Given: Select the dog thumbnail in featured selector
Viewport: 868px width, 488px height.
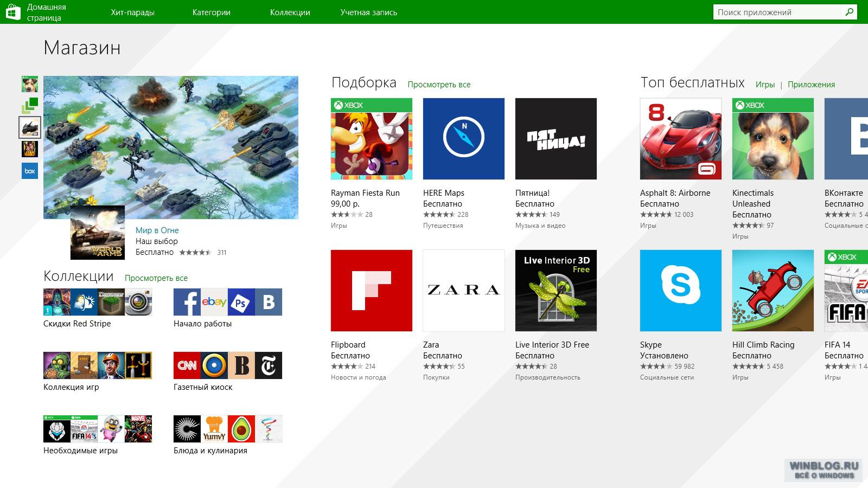Looking at the screenshot, I should pos(30,84).
